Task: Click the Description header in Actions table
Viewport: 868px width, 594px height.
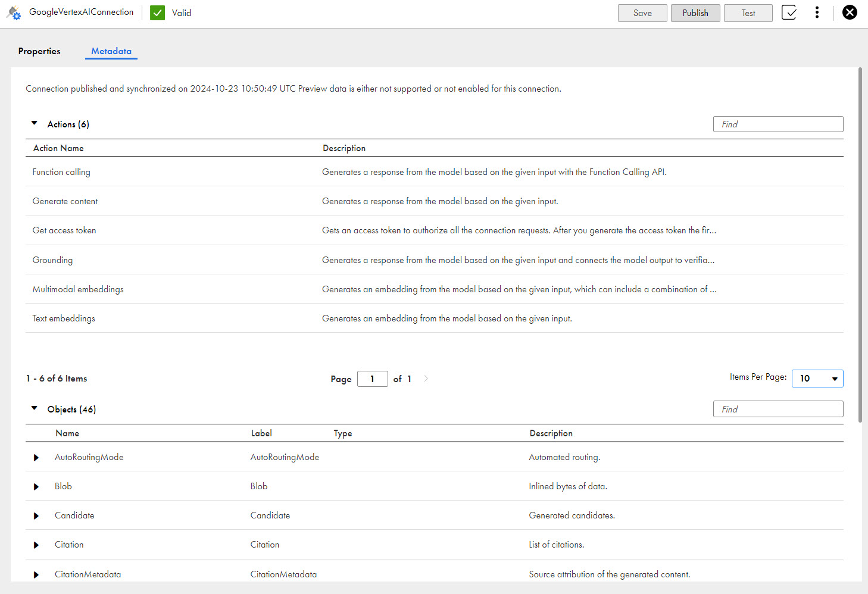Action: [344, 148]
